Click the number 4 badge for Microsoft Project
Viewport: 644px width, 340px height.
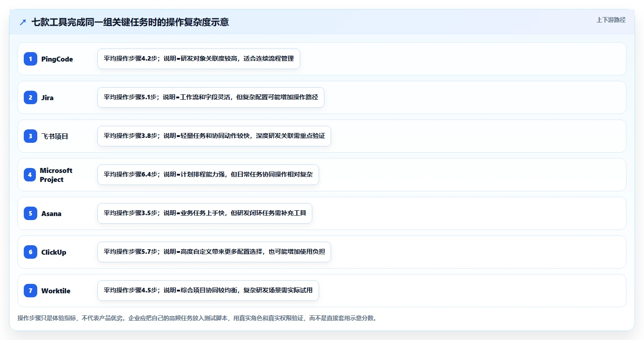[31, 175]
